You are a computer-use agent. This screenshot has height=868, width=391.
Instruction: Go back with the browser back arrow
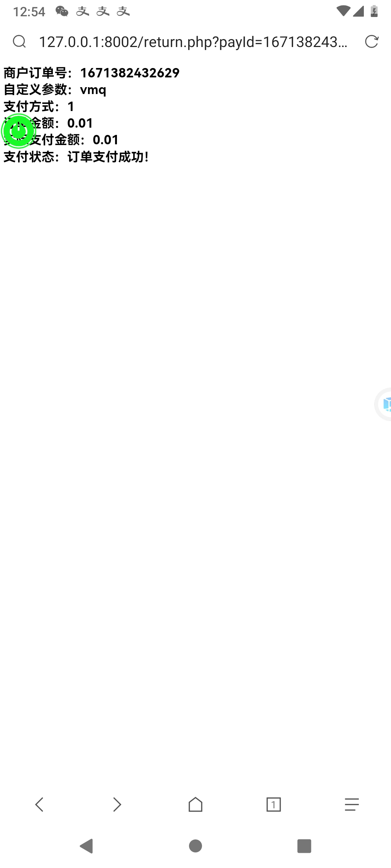pyautogui.click(x=39, y=805)
